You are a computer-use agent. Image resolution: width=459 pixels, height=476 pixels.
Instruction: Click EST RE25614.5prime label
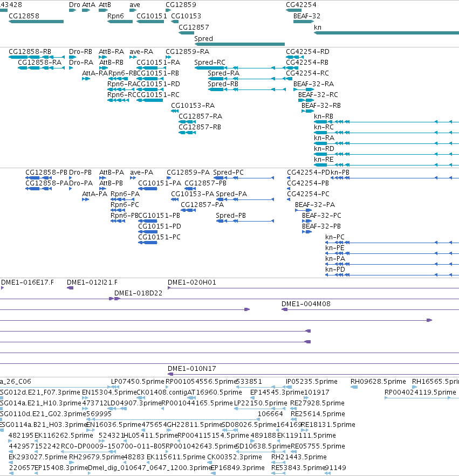point(318,414)
